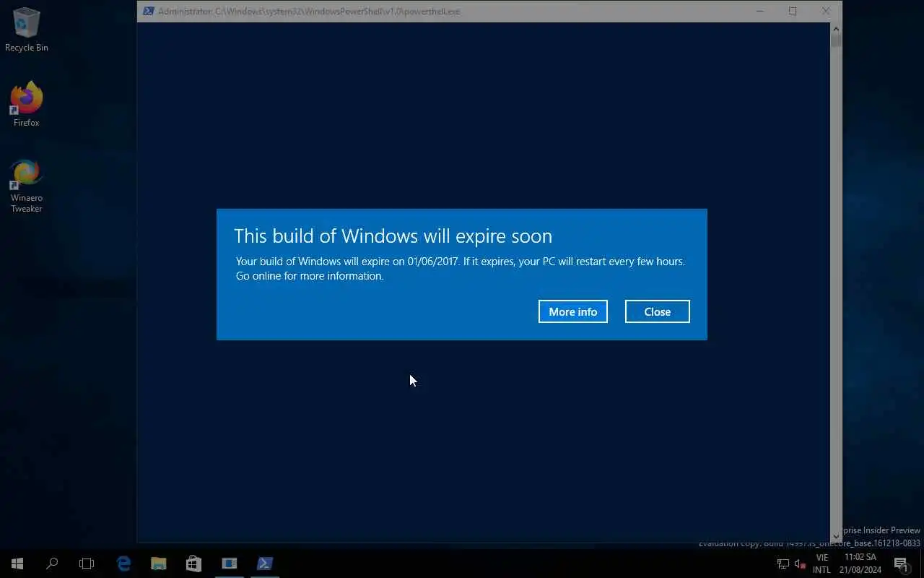
Task: Click the PowerShell window title bar icon
Action: coord(148,11)
